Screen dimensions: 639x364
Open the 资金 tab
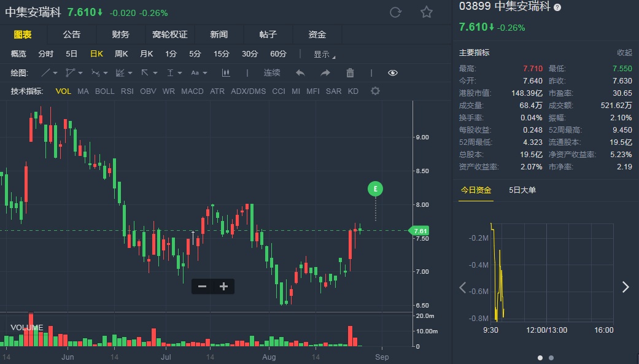pyautogui.click(x=317, y=34)
